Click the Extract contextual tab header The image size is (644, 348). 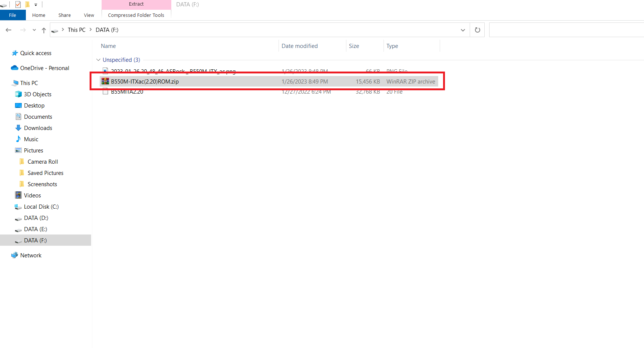[136, 4]
